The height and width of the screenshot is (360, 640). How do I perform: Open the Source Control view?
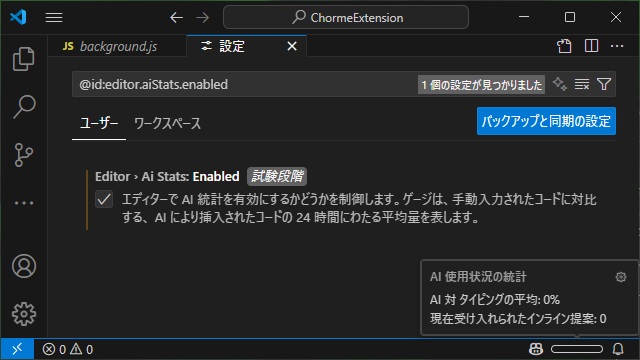point(24,155)
